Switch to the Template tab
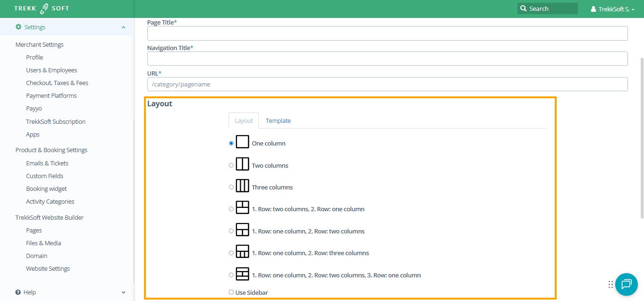The height and width of the screenshot is (301, 644). tap(278, 121)
